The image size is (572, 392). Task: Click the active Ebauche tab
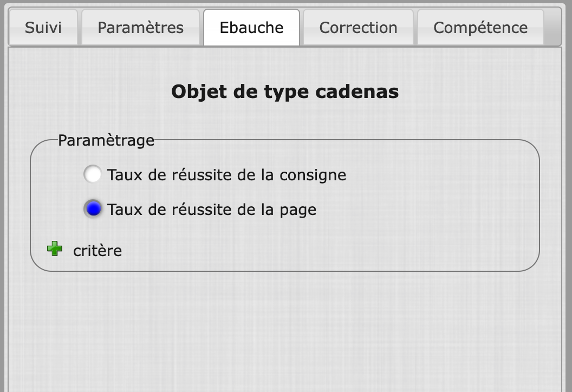251,28
